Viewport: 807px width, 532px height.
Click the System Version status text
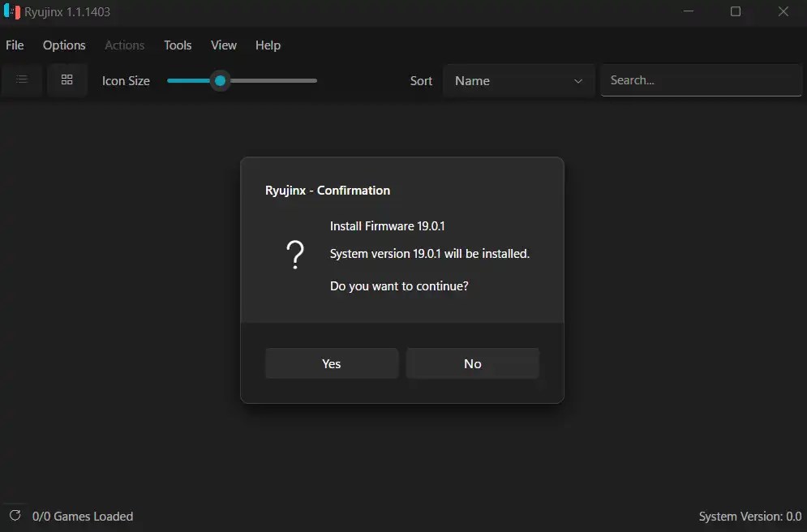coord(750,516)
